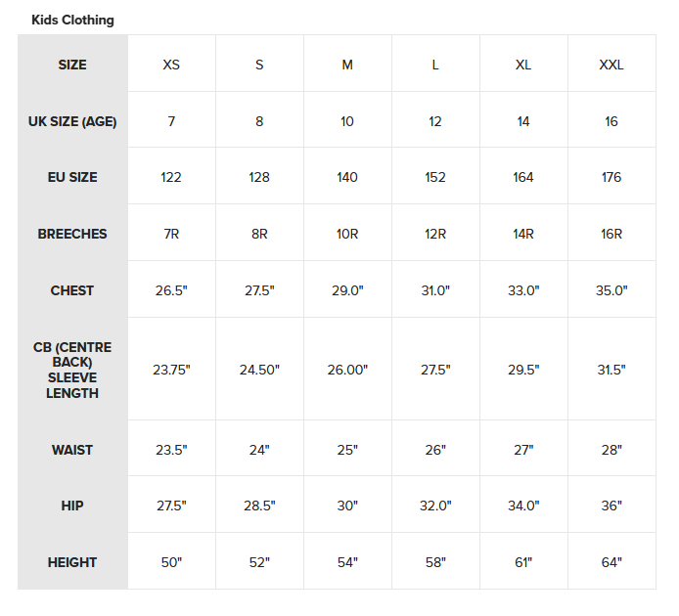Select the 36" hip cell

[x=611, y=506]
